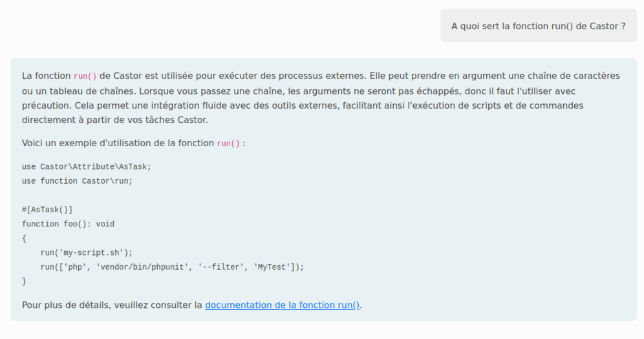This screenshot has width=644, height=339.
Task: Click the '--filter' argument in the code
Action: point(222,267)
